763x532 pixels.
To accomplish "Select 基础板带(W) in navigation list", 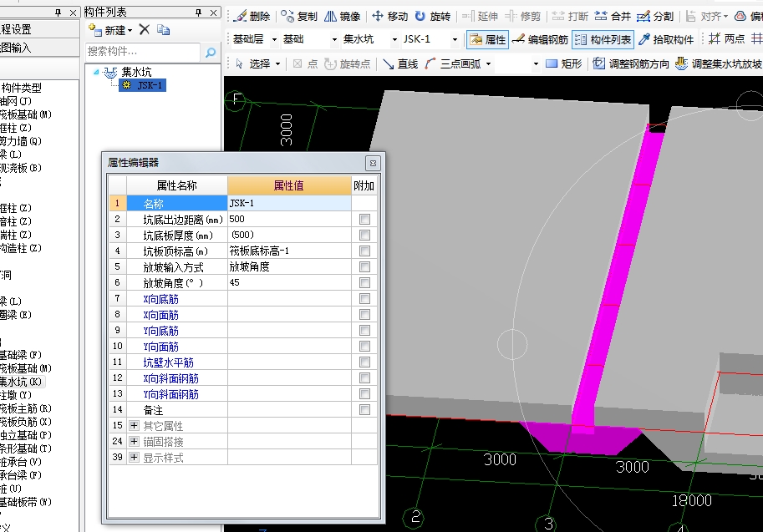I will [25, 502].
